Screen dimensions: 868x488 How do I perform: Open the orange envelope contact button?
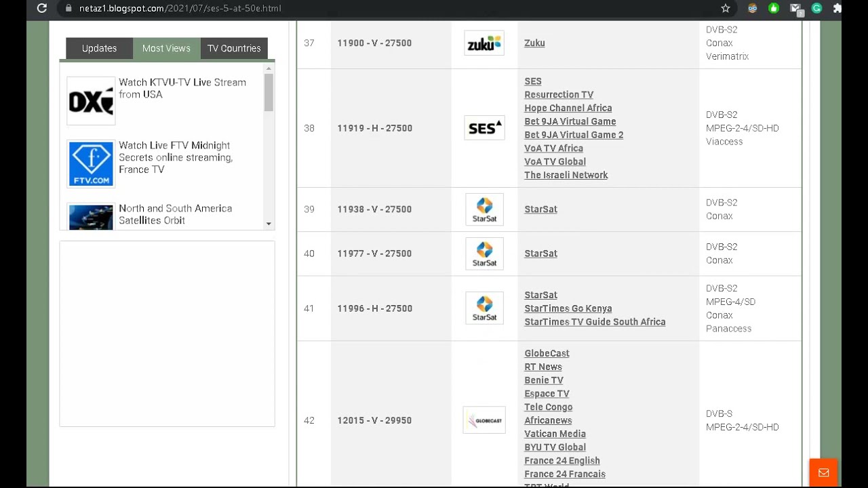coord(824,473)
